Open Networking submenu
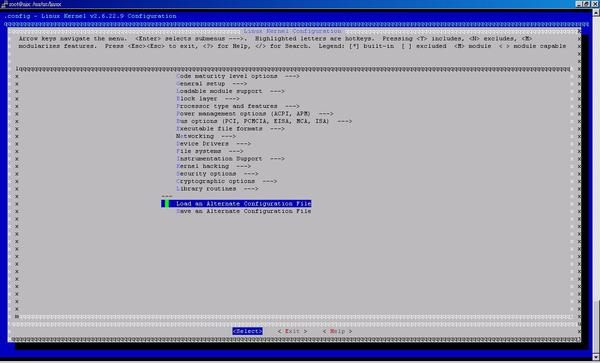Viewport: 600px width, 363px height. pyautogui.click(x=206, y=136)
